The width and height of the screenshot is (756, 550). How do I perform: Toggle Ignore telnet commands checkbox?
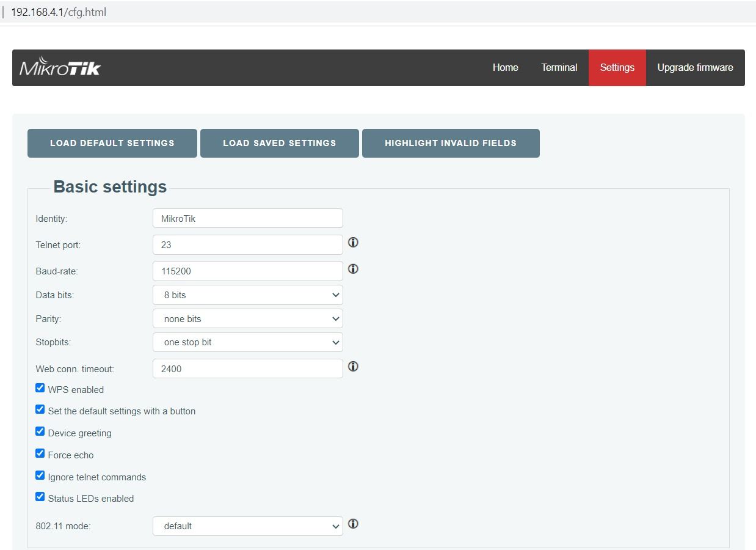click(40, 475)
